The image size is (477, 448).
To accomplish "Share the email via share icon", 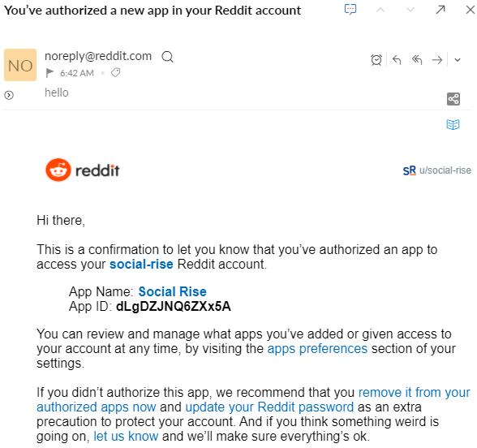I will coord(453,99).
